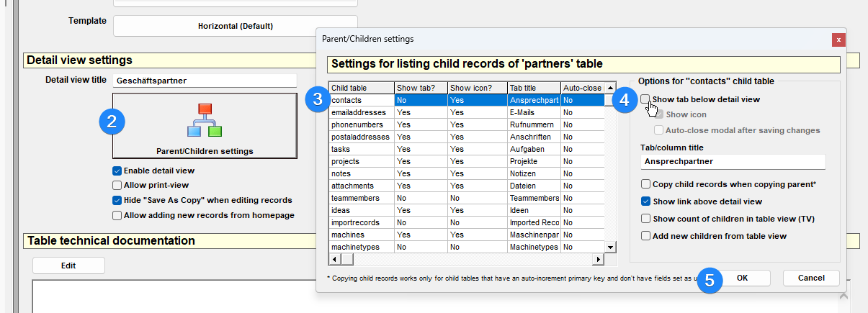Check Allow print-view option
This screenshot has width=868, height=313.
point(117,186)
